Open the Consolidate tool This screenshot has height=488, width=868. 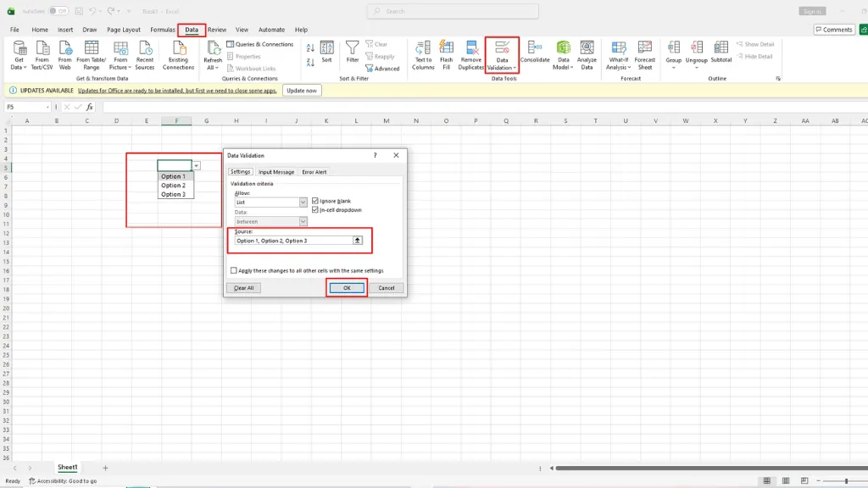535,52
